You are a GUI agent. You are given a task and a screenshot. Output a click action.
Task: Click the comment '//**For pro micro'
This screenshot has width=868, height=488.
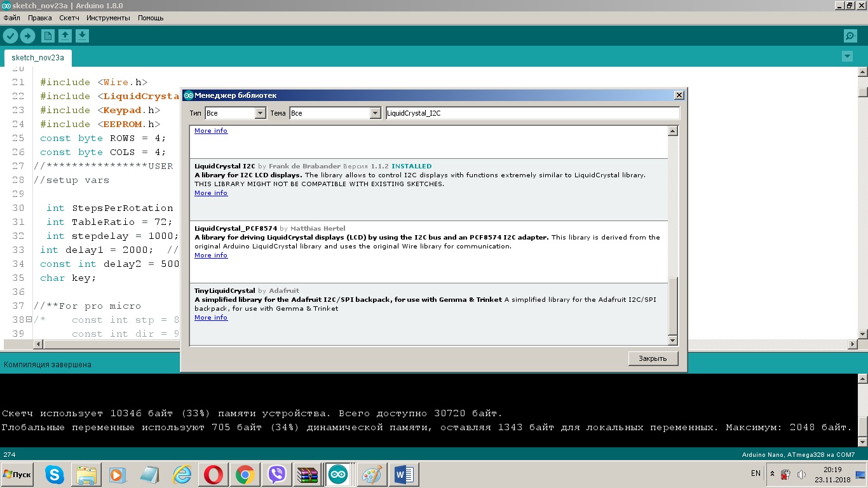(x=87, y=306)
